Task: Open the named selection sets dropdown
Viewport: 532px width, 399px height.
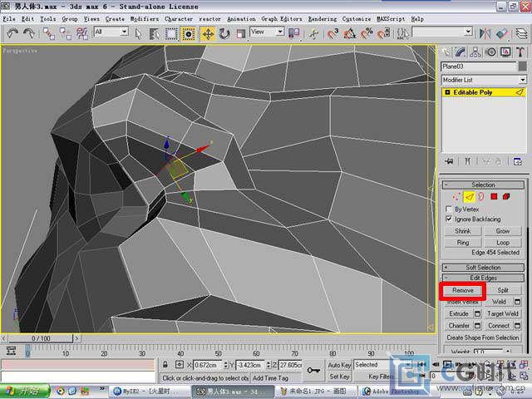Action: coord(442,32)
